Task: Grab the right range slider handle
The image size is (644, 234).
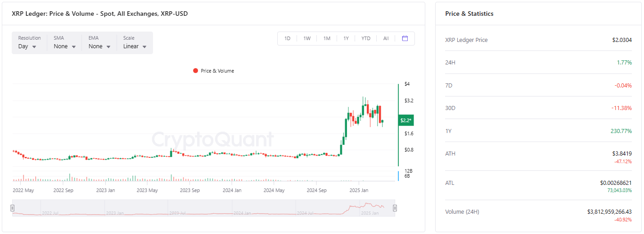Action: (x=395, y=208)
